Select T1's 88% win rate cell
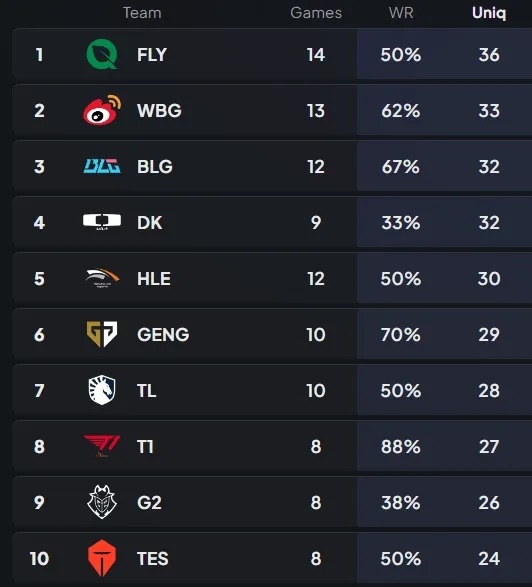 coord(401,446)
